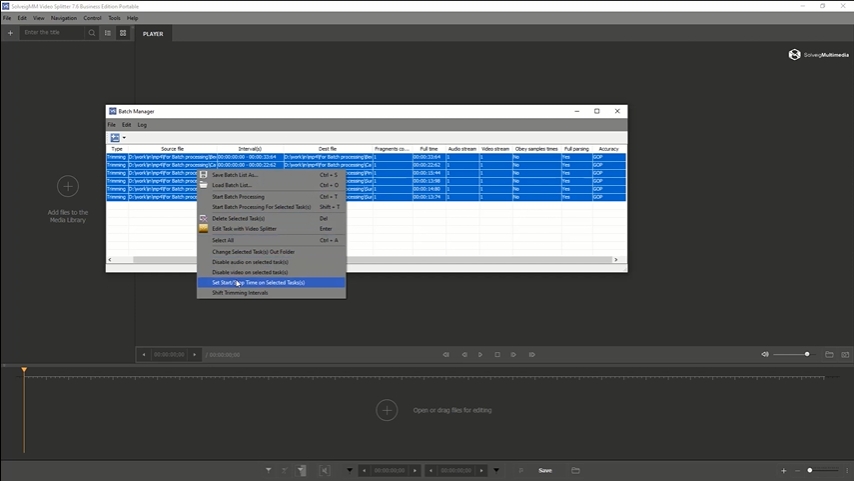
Task: Open the Control menu
Action: [x=92, y=18]
